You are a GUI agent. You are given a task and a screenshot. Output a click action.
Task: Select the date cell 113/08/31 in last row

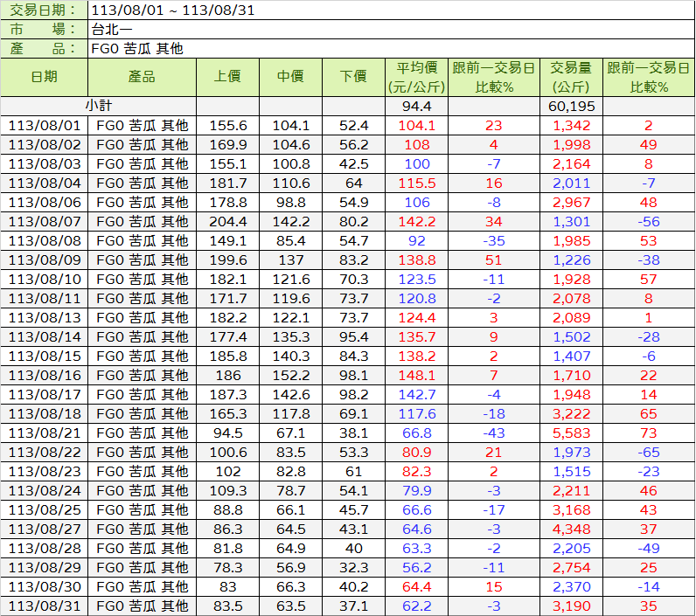click(44, 606)
